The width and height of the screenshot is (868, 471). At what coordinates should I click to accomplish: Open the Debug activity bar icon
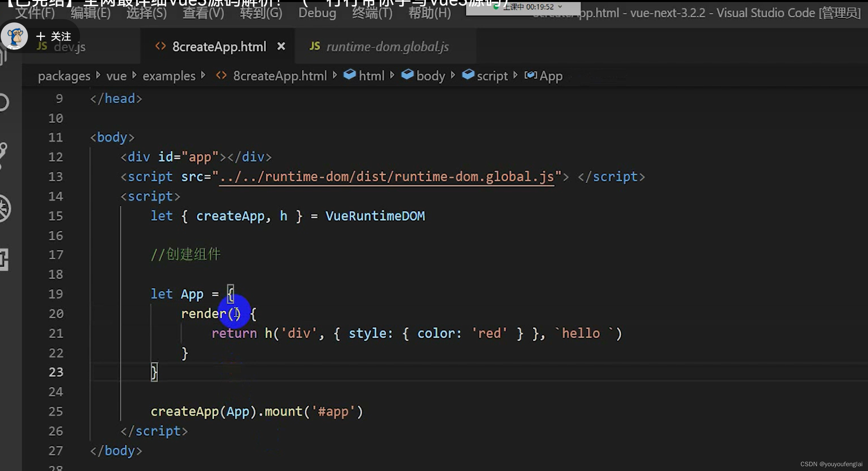coord(4,208)
